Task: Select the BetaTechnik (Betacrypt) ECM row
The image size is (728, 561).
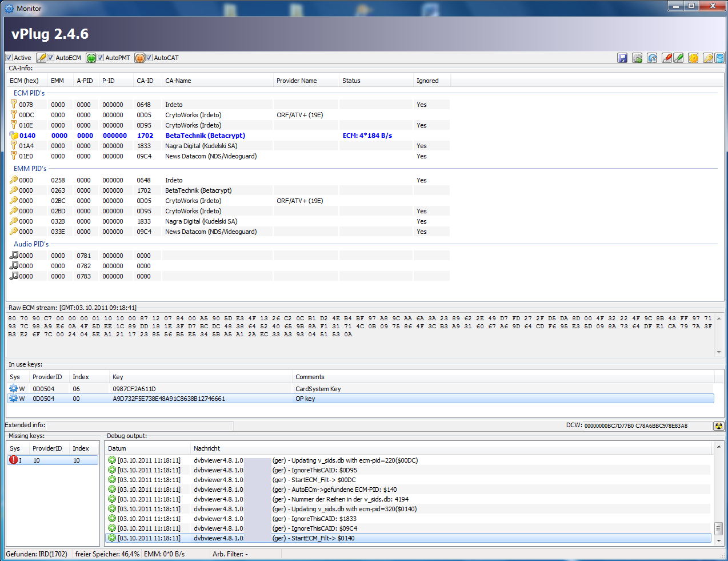Action: point(205,136)
